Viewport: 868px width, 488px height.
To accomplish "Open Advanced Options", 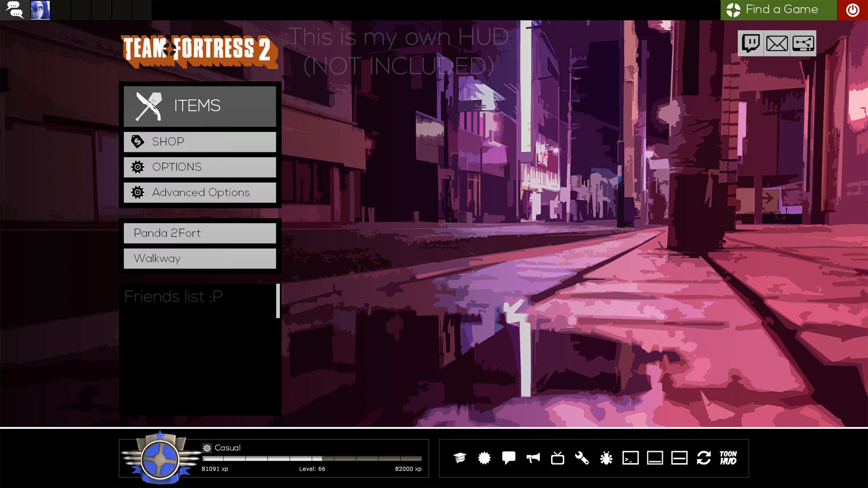I will coord(200,192).
